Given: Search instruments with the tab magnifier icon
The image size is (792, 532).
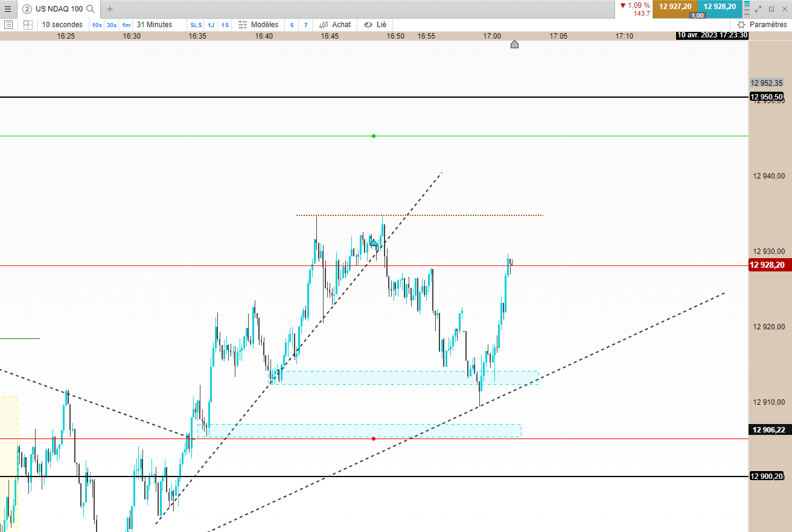Looking at the screenshot, I should [91, 9].
